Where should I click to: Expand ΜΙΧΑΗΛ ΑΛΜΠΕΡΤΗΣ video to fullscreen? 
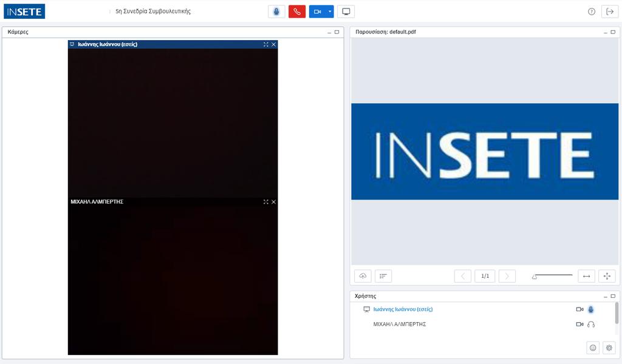pos(266,201)
